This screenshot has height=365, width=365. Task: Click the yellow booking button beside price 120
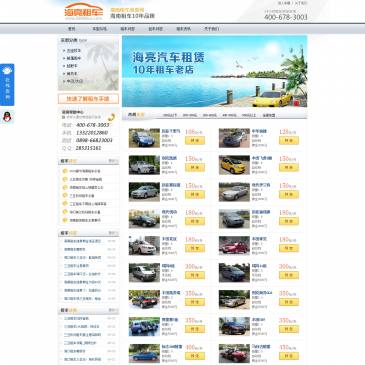point(289,141)
